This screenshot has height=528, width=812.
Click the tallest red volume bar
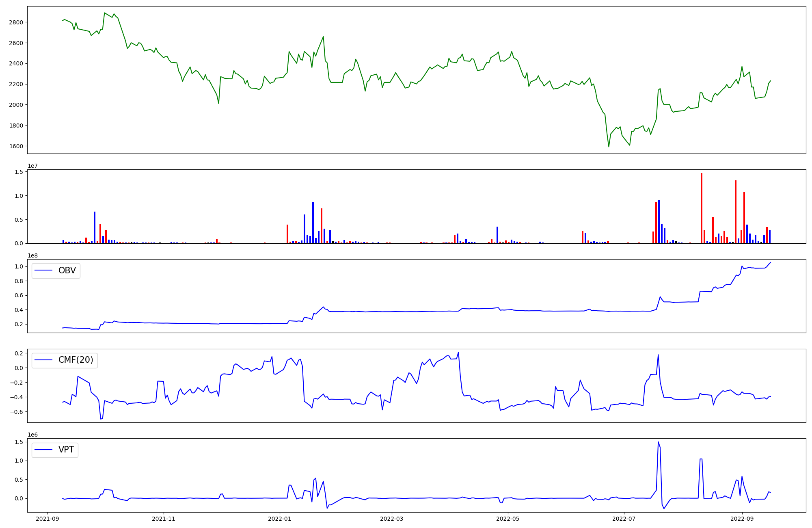(701, 208)
